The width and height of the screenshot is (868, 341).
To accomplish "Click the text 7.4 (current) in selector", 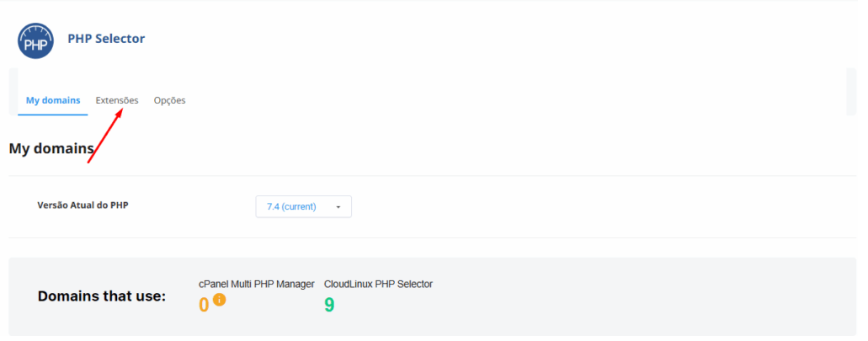I will pyautogui.click(x=291, y=207).
